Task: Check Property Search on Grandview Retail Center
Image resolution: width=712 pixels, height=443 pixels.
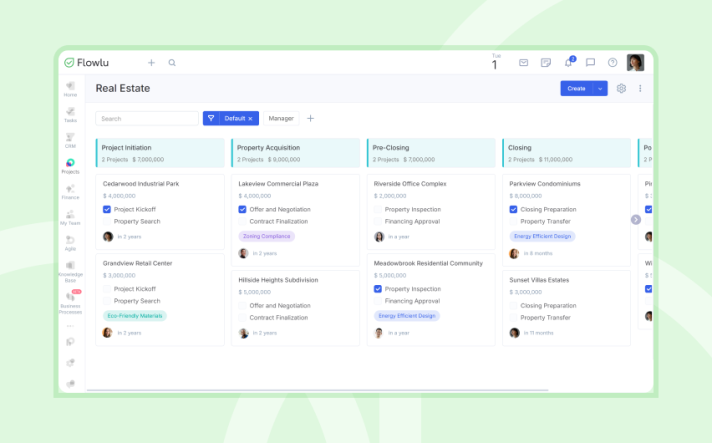Action: pos(107,301)
